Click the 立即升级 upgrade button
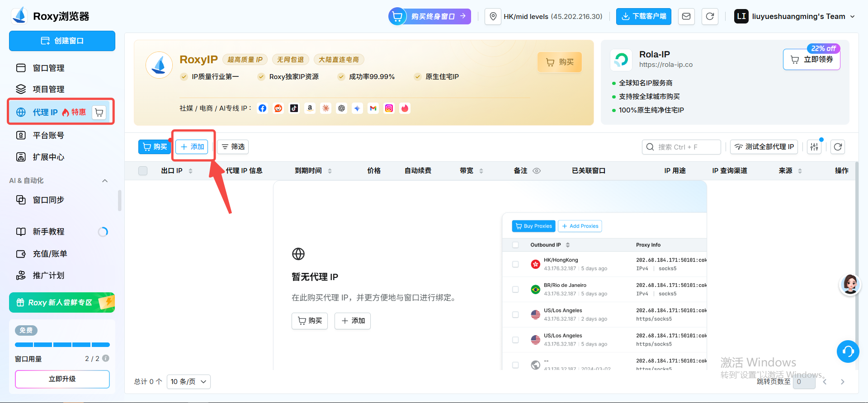The height and width of the screenshot is (403, 868). (62, 379)
